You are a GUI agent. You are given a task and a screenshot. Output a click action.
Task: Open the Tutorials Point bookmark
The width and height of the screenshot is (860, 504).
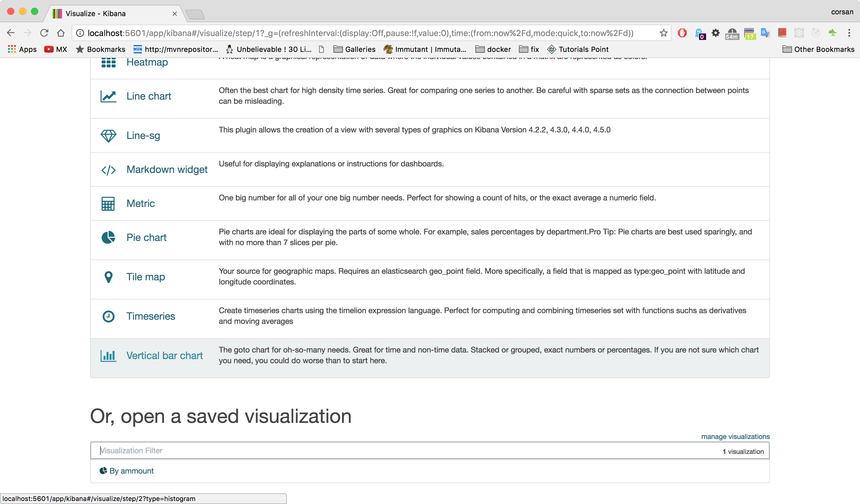[x=578, y=50]
